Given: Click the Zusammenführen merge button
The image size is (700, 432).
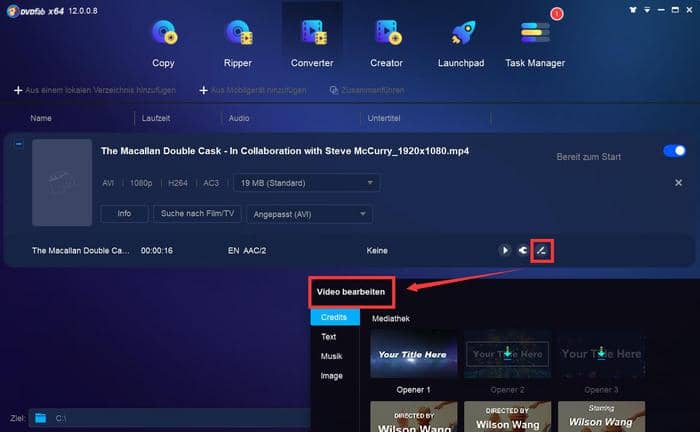Looking at the screenshot, I should 367,90.
